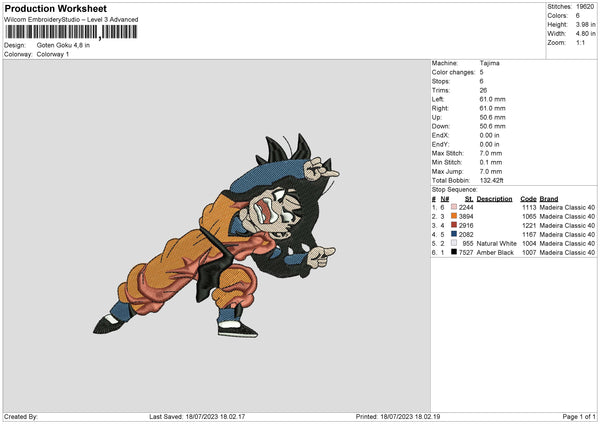Click the Min Stitch value 0.1 mm
The image size is (600, 424).
click(491, 162)
